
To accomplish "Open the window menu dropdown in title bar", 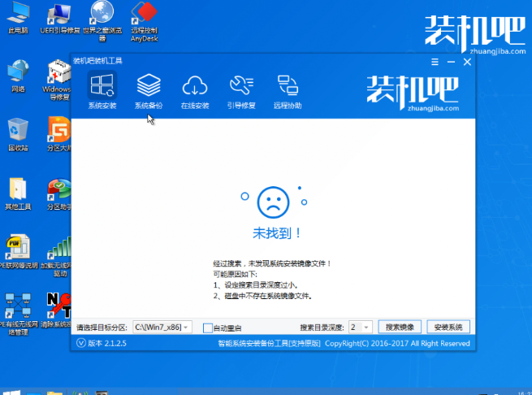I will 435,62.
